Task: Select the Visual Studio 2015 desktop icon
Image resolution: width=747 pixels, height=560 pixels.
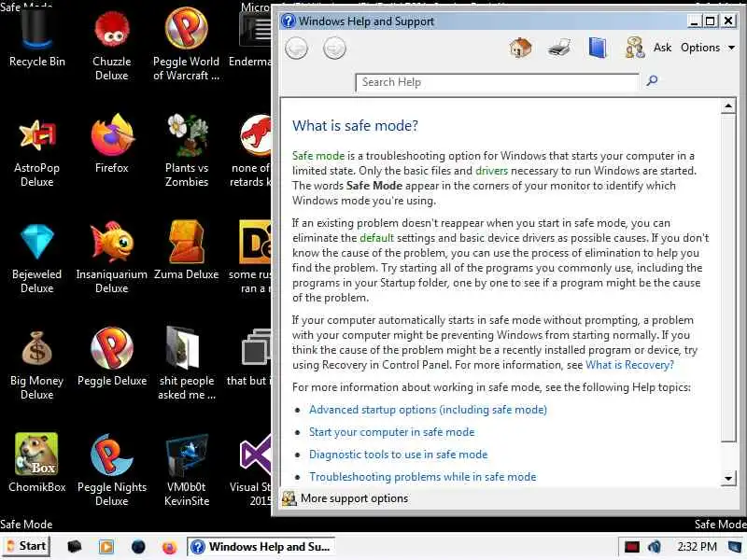Action: pyautogui.click(x=252, y=470)
